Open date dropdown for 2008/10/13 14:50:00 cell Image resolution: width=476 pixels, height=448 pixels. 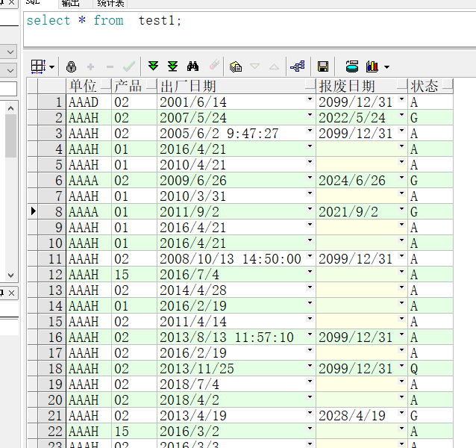click(x=310, y=256)
